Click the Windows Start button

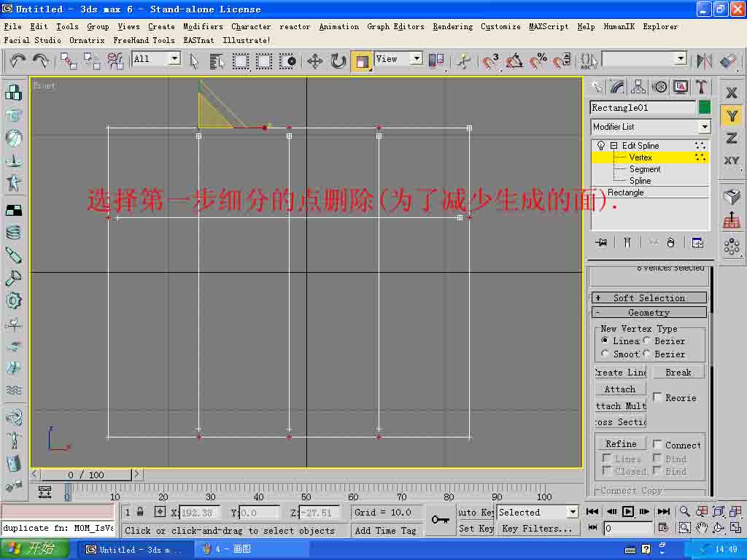pos(35,549)
